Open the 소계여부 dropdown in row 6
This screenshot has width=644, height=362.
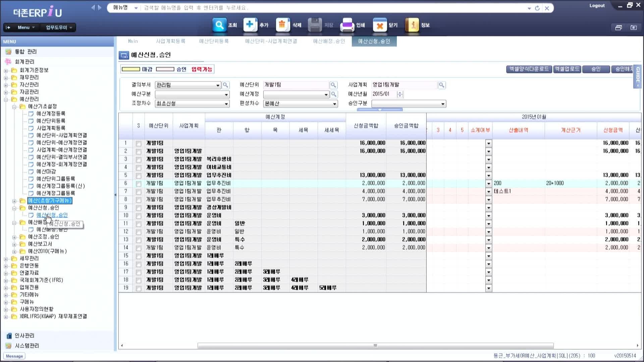[x=488, y=184]
